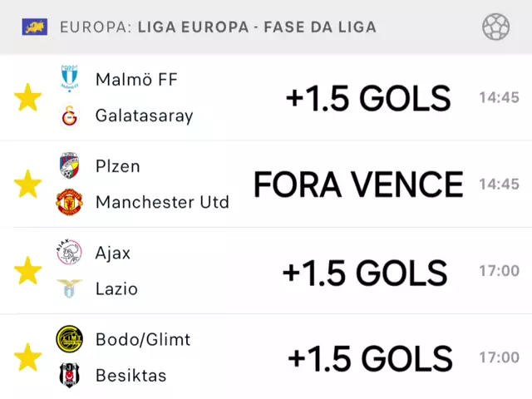Click the Manchester Utd club crest
532x399 pixels.
pos(69,203)
